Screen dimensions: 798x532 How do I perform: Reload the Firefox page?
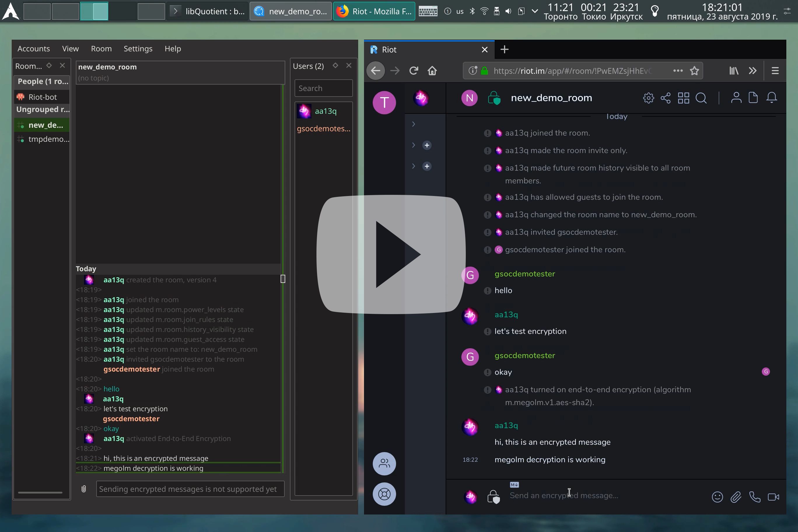pos(413,71)
